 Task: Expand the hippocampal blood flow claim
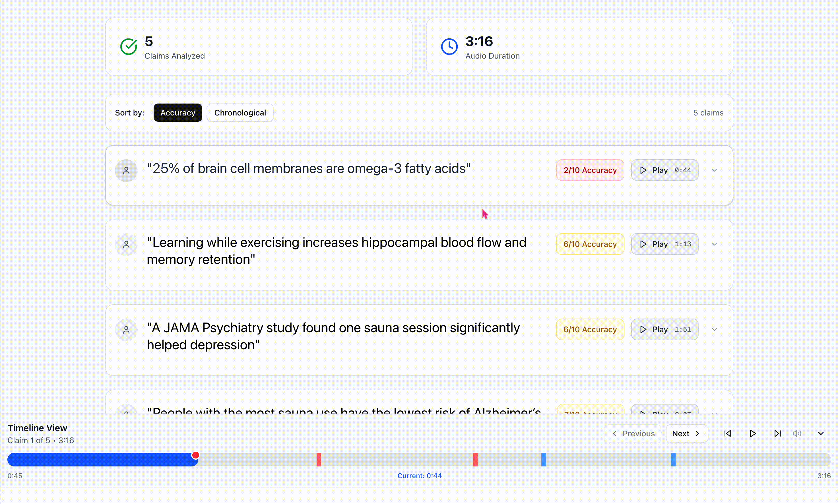click(x=715, y=244)
